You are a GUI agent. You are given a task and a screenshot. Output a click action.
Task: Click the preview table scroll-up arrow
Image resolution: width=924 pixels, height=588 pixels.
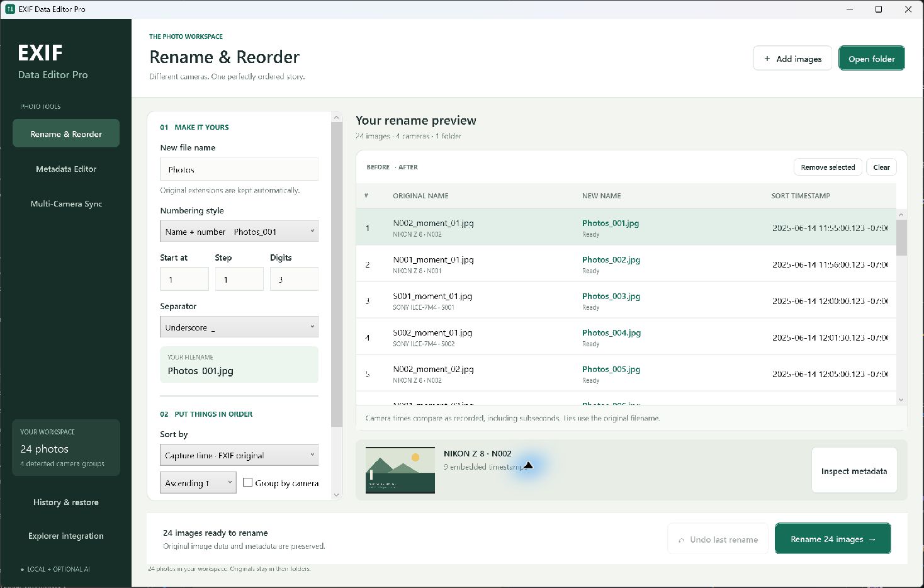(x=901, y=215)
